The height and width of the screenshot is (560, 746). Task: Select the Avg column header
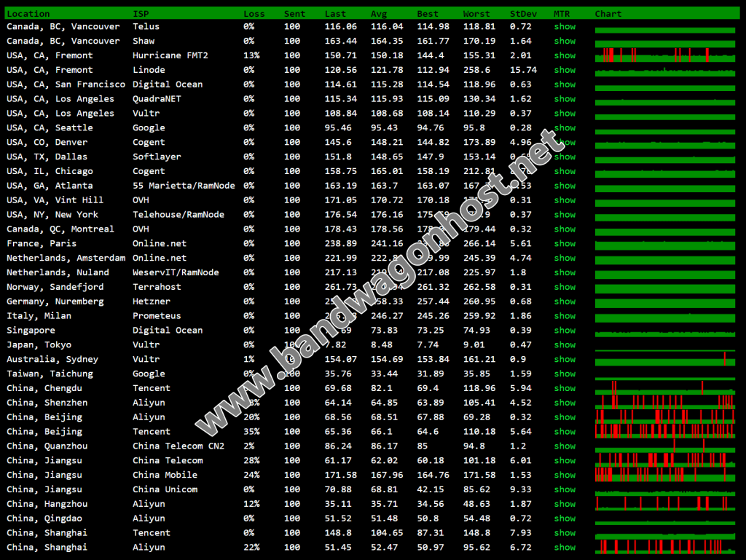379,14
